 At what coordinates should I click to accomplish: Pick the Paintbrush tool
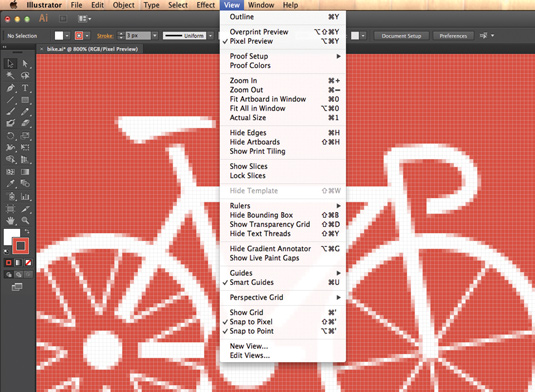click(10, 112)
